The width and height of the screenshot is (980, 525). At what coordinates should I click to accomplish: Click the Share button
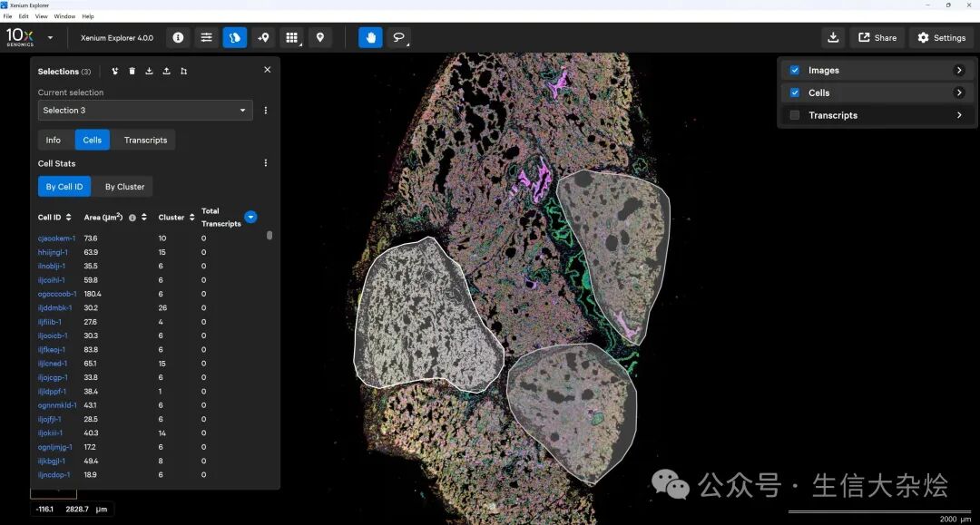point(877,37)
